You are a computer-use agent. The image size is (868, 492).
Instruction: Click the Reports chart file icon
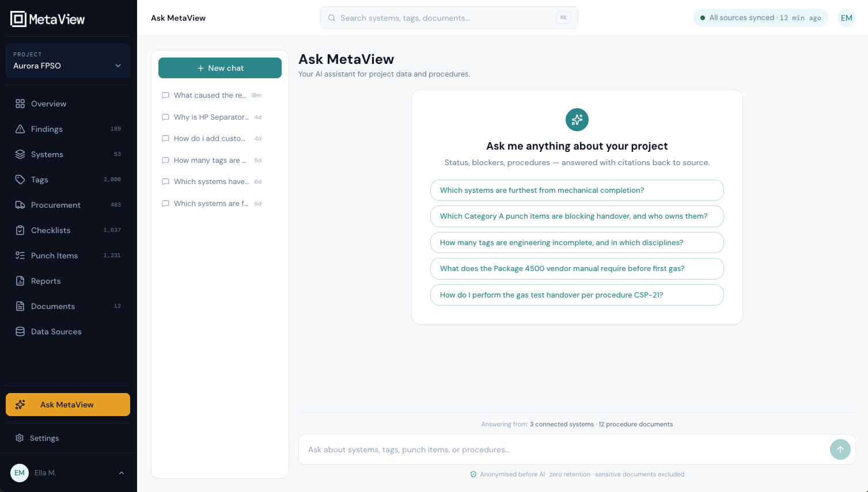20,281
